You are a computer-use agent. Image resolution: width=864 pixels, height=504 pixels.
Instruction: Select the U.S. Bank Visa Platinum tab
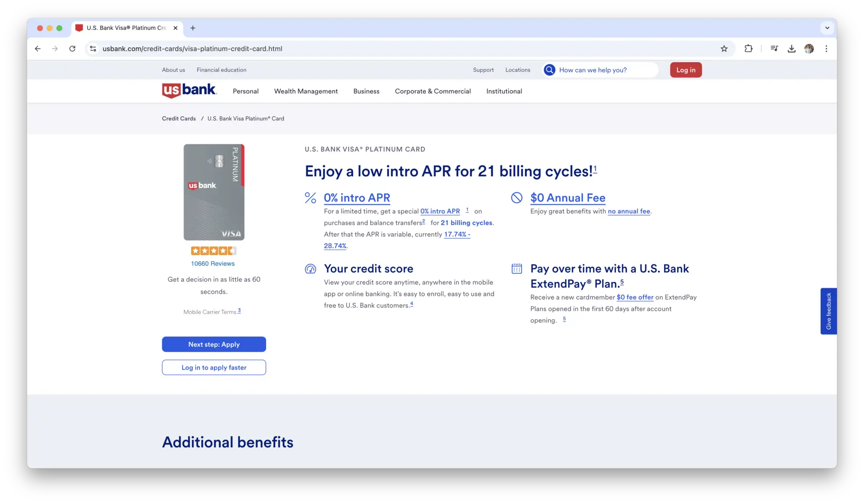pos(127,28)
